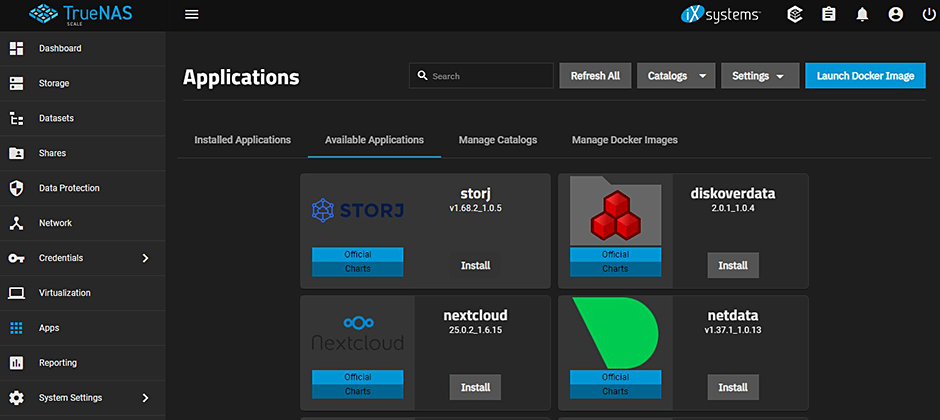Screen dimensions: 940x420
Task: Install the diskoverdata application
Action: point(733,265)
